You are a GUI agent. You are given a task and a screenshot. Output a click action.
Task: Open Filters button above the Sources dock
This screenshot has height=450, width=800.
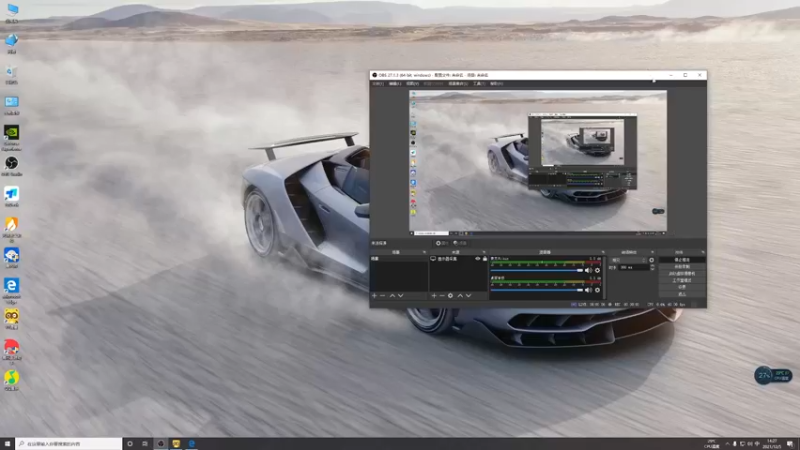(x=460, y=243)
